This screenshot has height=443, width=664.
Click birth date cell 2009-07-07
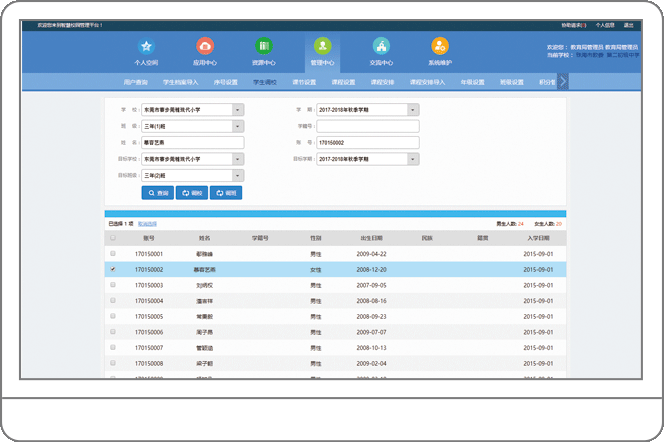point(371,332)
